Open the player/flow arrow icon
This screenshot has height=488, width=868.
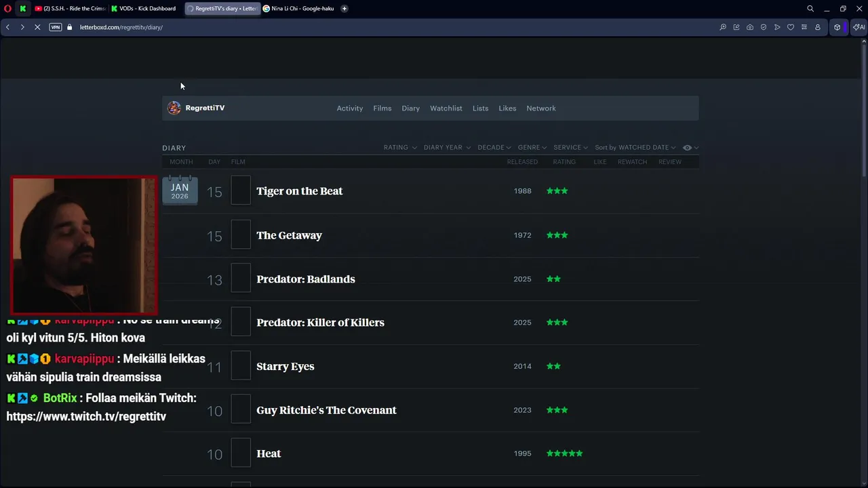point(777,27)
